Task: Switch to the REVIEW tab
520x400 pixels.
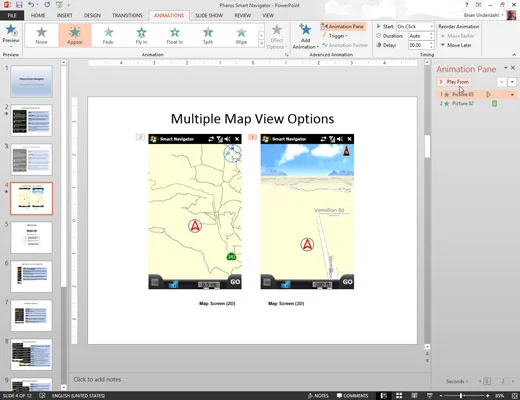Action: (x=243, y=15)
